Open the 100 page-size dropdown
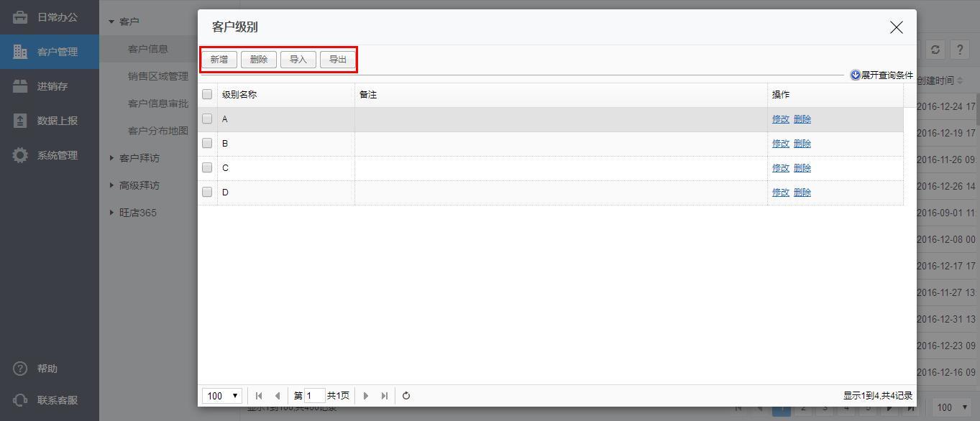The image size is (980, 421). [x=223, y=396]
